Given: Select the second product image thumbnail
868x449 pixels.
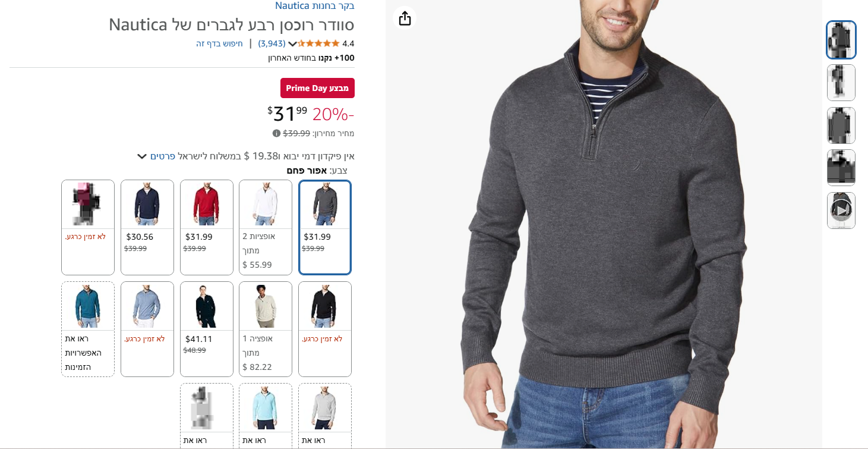Looking at the screenshot, I should (x=841, y=83).
